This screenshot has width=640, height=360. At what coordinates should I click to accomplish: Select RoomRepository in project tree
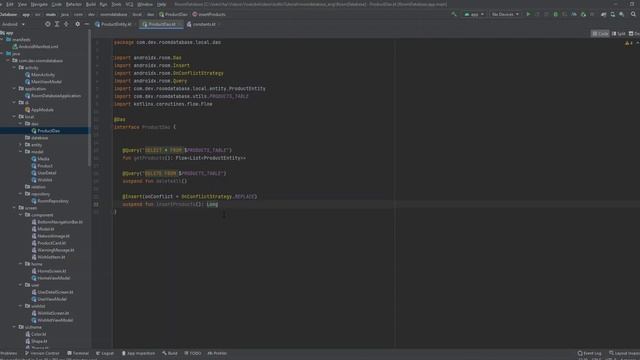pyautogui.click(x=53, y=201)
